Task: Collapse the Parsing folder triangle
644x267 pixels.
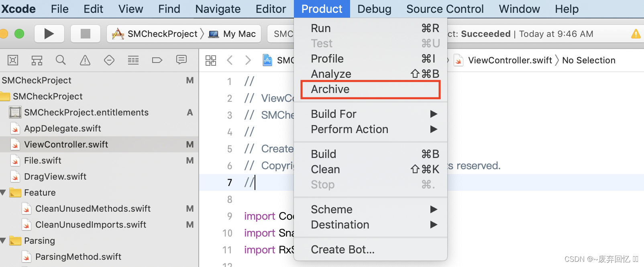Action: pos(3,241)
